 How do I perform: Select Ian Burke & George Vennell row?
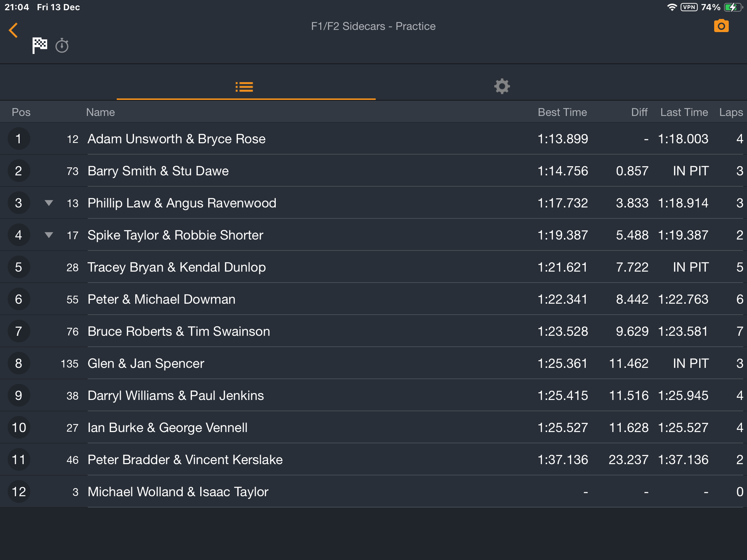click(373, 428)
